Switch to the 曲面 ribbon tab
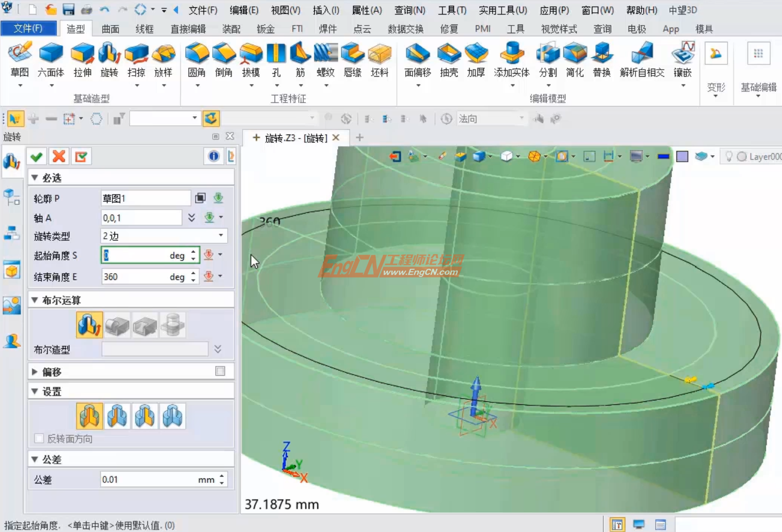The height and width of the screenshot is (532, 782). [x=110, y=29]
